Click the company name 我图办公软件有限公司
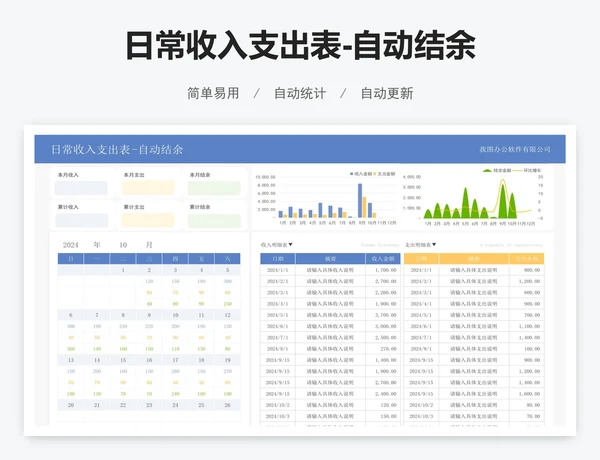Image resolution: width=600 pixels, height=460 pixels. point(515,149)
